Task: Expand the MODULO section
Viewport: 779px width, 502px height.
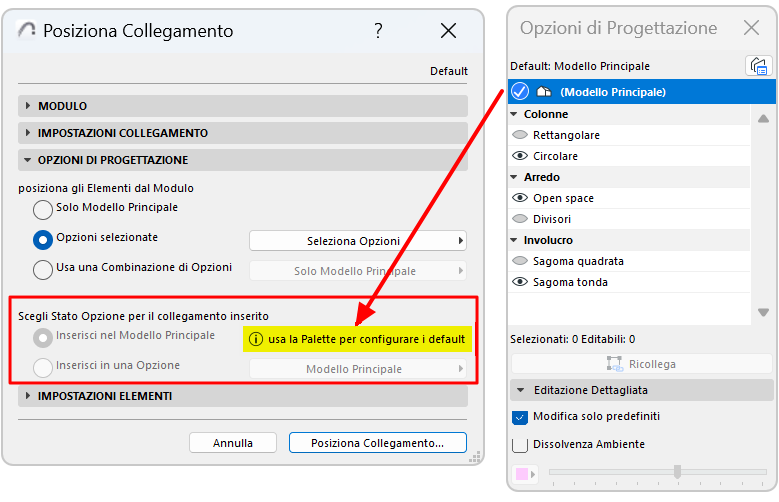Action: pos(28,106)
